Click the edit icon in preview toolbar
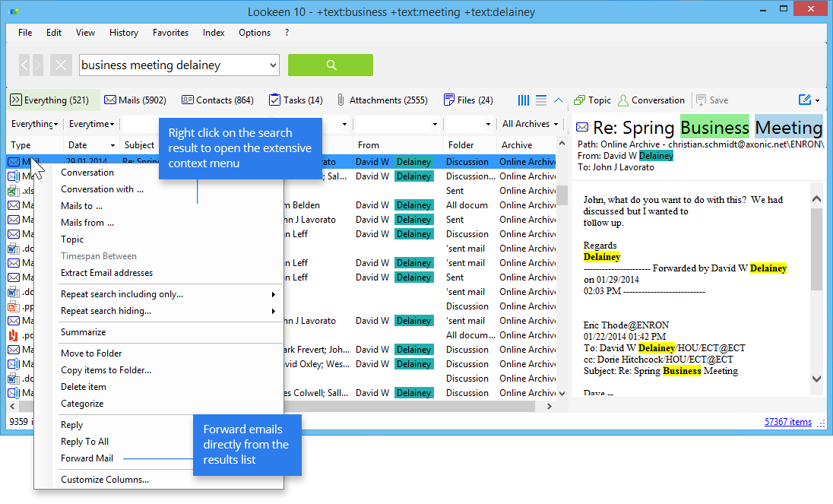This screenshot has width=833, height=504. click(x=805, y=100)
